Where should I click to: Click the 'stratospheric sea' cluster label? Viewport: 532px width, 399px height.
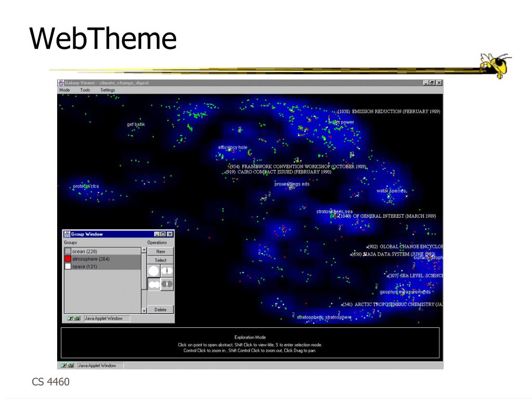click(334, 211)
